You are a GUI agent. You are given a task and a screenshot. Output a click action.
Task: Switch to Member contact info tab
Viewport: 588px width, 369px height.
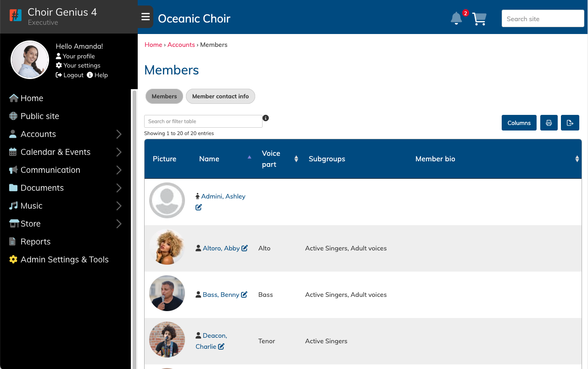click(220, 97)
